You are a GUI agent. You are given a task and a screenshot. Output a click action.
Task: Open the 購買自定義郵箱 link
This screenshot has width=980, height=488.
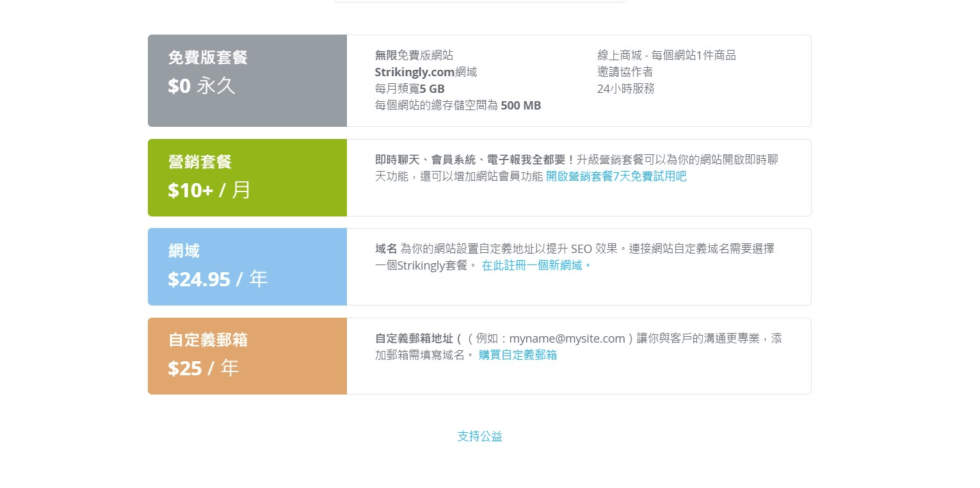point(517,355)
